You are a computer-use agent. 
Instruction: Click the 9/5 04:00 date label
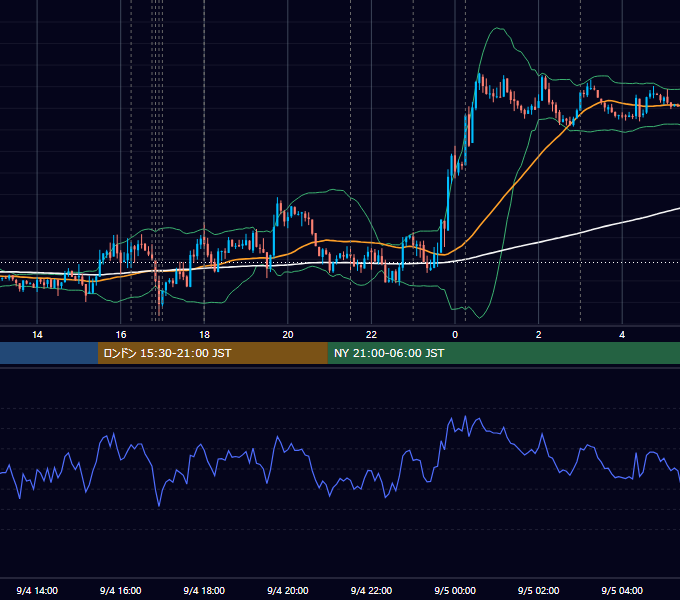(x=622, y=591)
